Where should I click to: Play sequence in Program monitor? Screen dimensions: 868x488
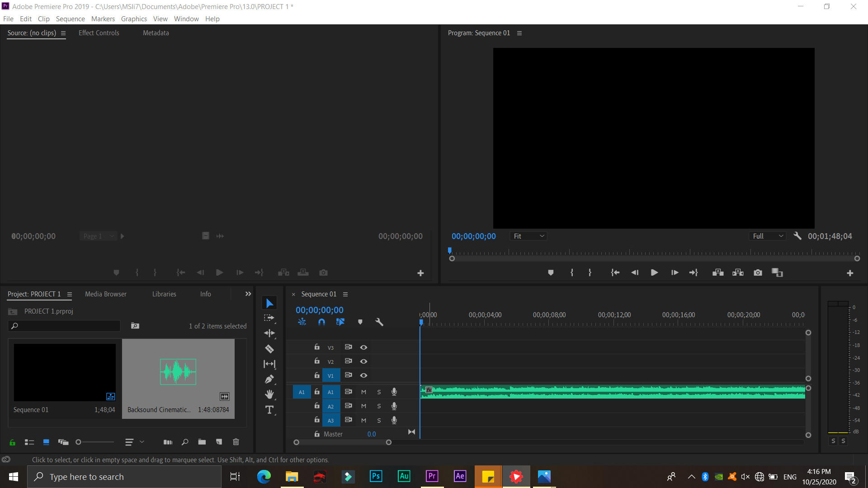pos(654,273)
